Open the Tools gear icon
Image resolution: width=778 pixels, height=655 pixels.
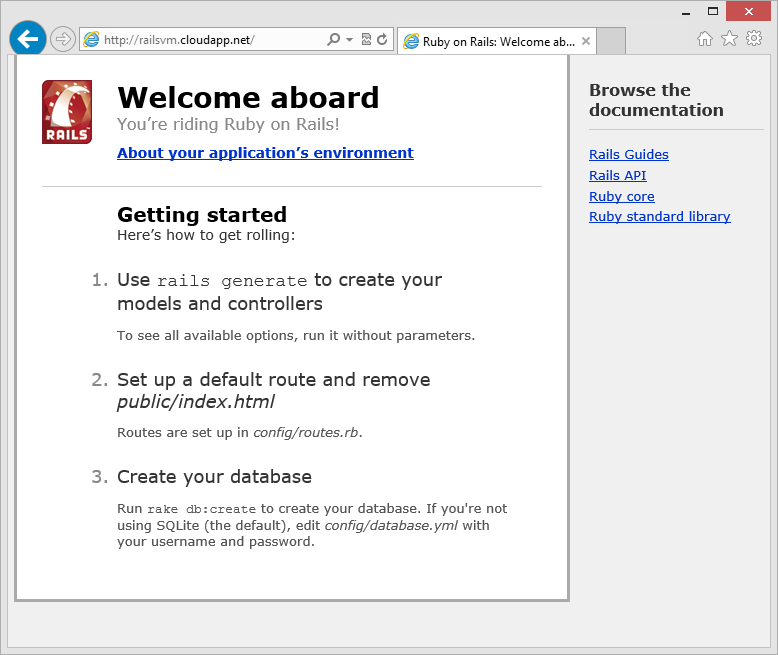pyautogui.click(x=754, y=38)
